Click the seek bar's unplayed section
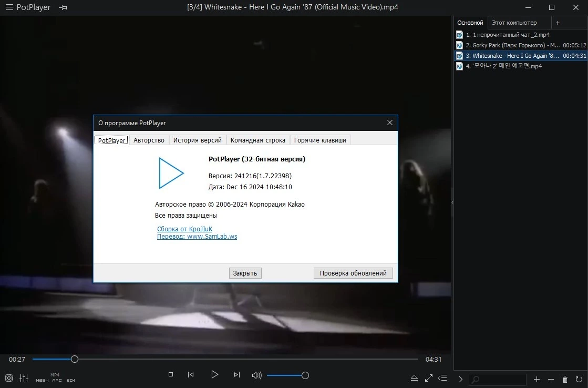The image size is (588, 388). (x=248, y=359)
